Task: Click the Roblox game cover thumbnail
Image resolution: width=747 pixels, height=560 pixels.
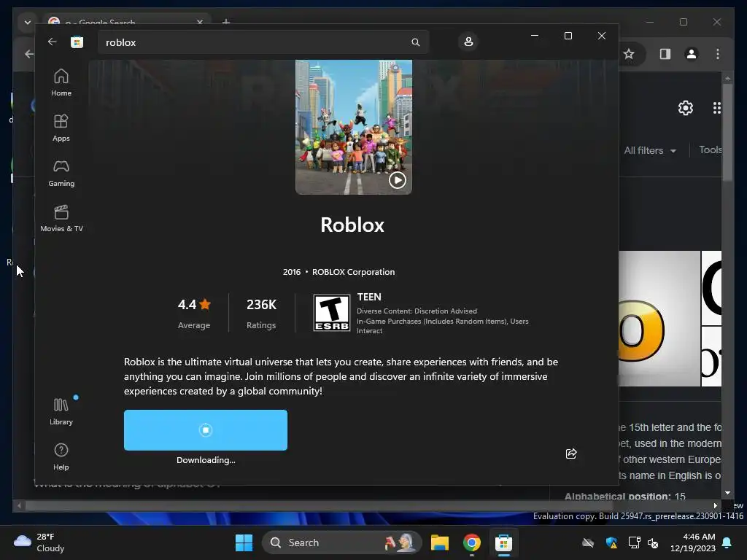Action: point(354,127)
